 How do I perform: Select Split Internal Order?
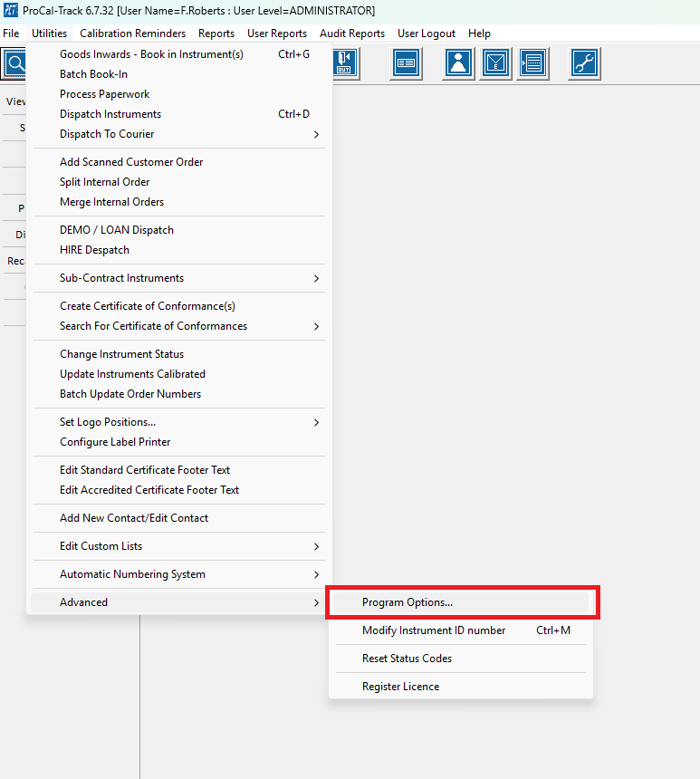pos(179,182)
